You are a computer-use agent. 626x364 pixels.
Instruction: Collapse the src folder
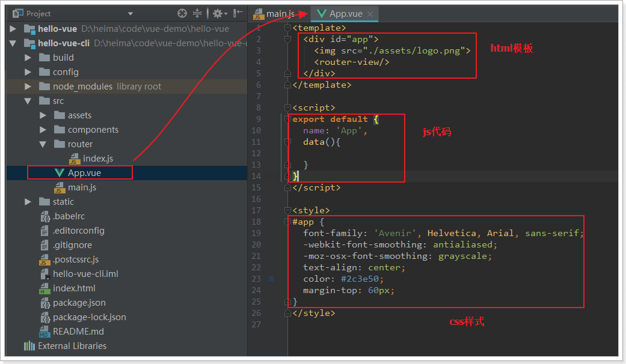(x=28, y=101)
